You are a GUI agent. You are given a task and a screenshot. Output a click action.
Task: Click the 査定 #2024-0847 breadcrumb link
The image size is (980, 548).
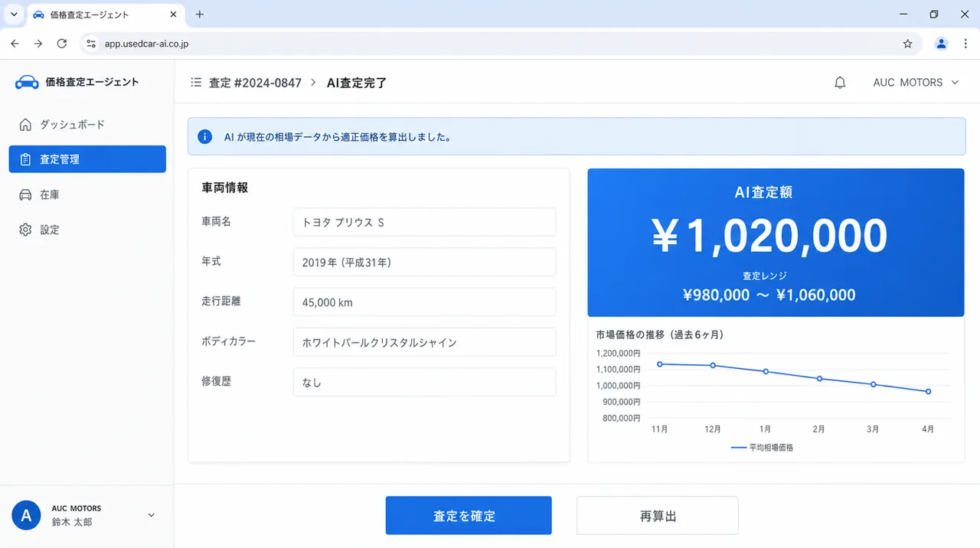[255, 83]
